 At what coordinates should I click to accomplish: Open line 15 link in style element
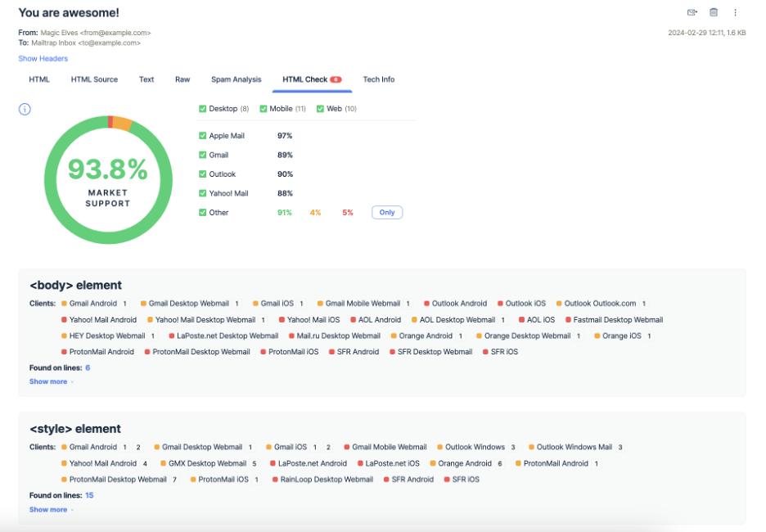pos(89,495)
